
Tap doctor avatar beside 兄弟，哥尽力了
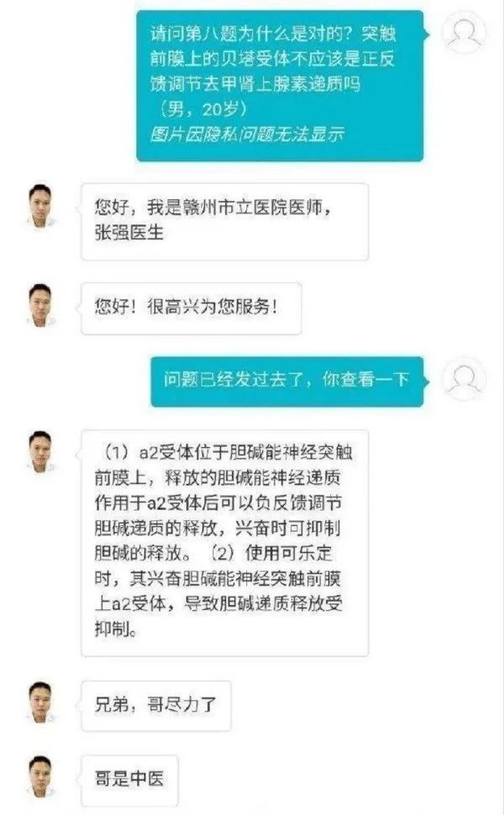40,703
